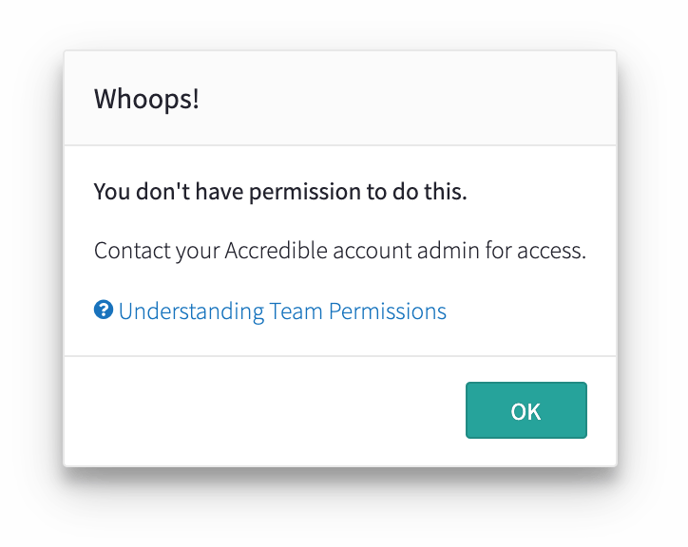Click the divider line above the OK footer
Image resolution: width=688 pixels, height=547 pixels.
point(340,356)
